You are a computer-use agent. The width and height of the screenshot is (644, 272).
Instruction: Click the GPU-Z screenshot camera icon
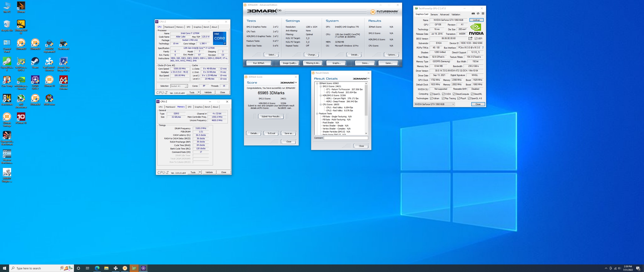pyautogui.click(x=473, y=14)
